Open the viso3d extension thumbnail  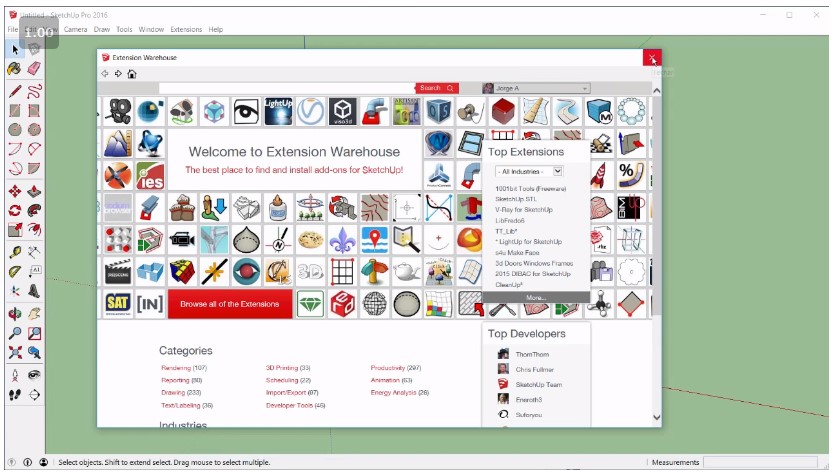click(342, 112)
